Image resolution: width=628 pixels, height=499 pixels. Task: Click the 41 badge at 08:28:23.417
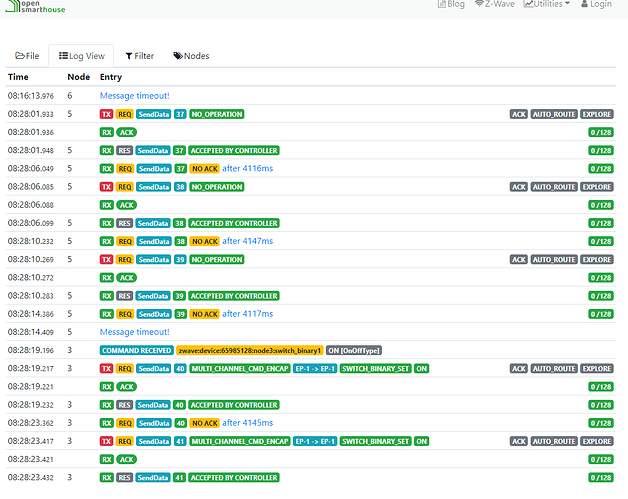point(180,441)
